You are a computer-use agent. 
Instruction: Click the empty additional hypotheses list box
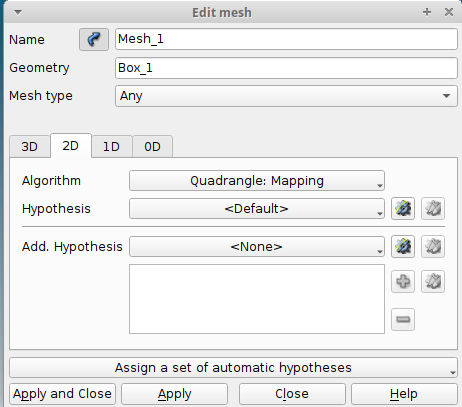[x=257, y=299]
